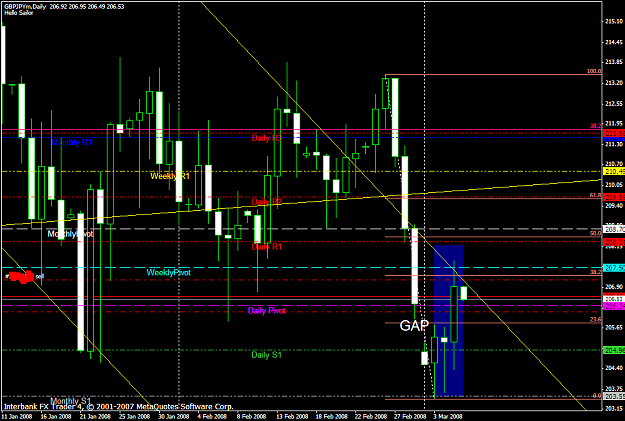
Task: Click the '27 Feb 2008' date label
Action: pos(410,417)
